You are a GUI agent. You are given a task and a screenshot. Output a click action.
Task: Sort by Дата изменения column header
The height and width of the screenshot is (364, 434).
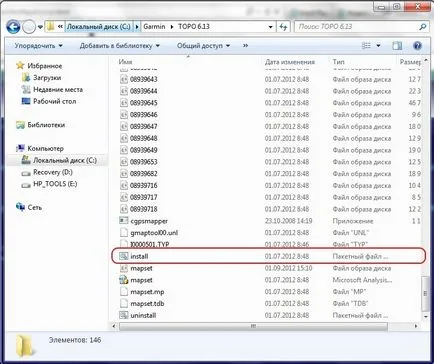[x=290, y=62]
